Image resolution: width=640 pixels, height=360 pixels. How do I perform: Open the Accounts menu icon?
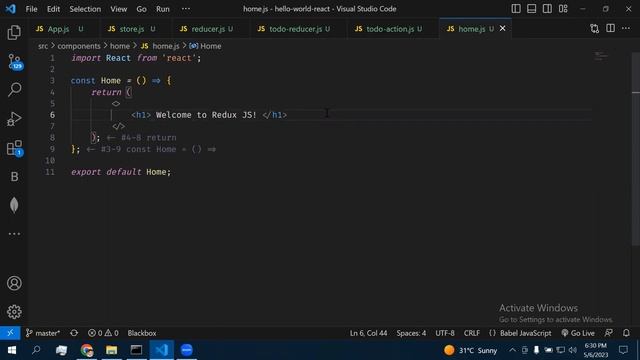(14, 283)
